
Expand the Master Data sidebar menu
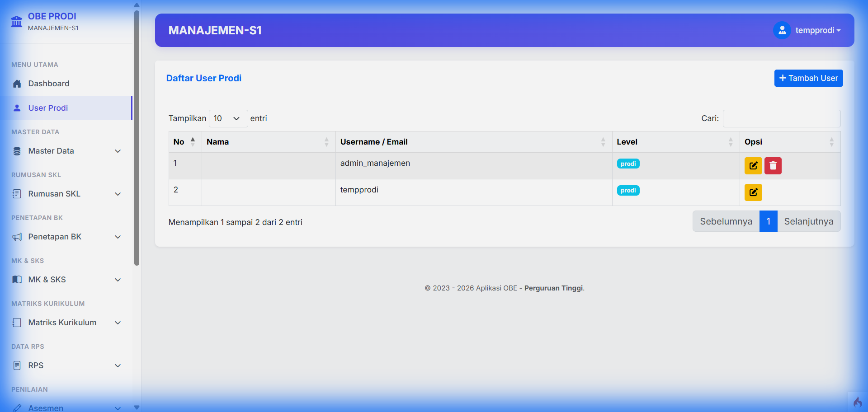(x=67, y=151)
